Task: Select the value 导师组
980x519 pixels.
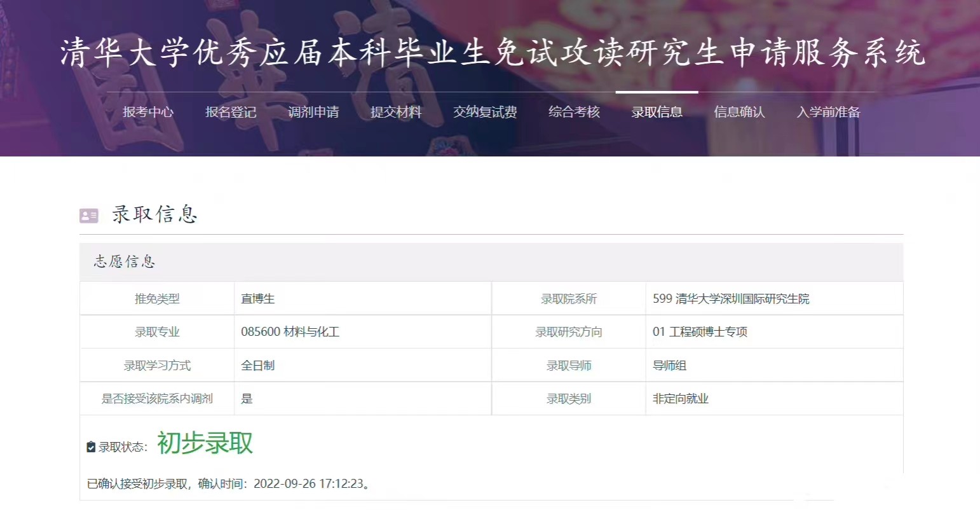Action: 669,365
